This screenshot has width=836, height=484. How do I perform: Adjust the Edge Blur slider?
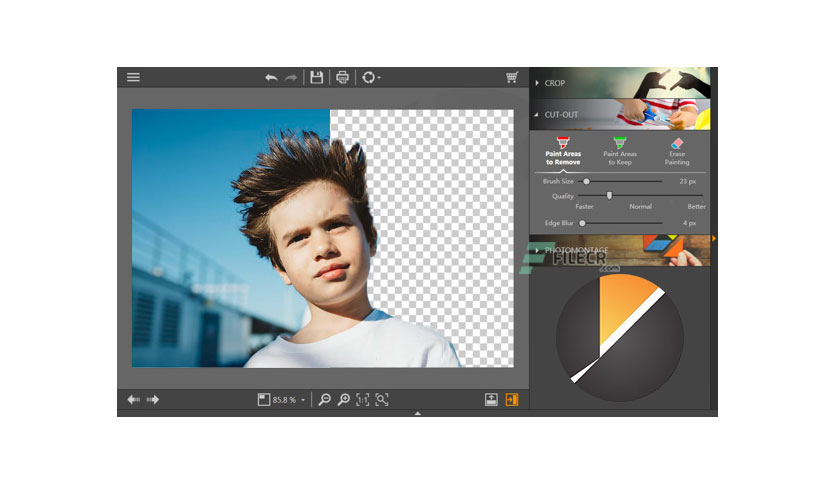(582, 223)
